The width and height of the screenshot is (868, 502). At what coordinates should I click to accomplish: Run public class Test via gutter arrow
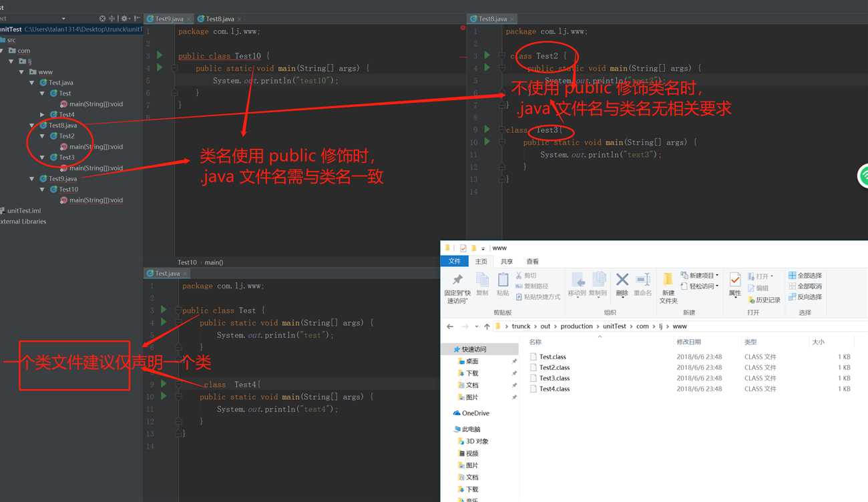pyautogui.click(x=164, y=310)
